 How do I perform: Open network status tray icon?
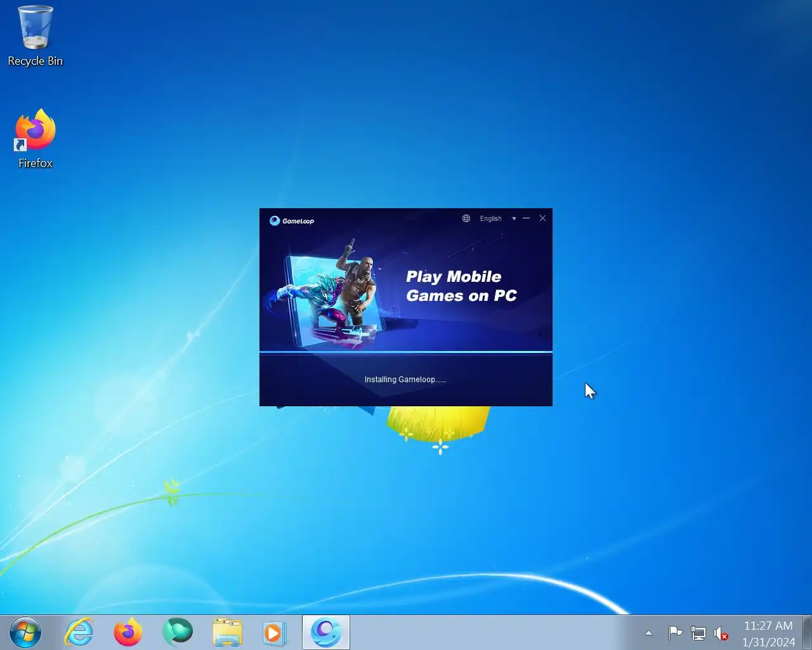pyautogui.click(x=698, y=633)
